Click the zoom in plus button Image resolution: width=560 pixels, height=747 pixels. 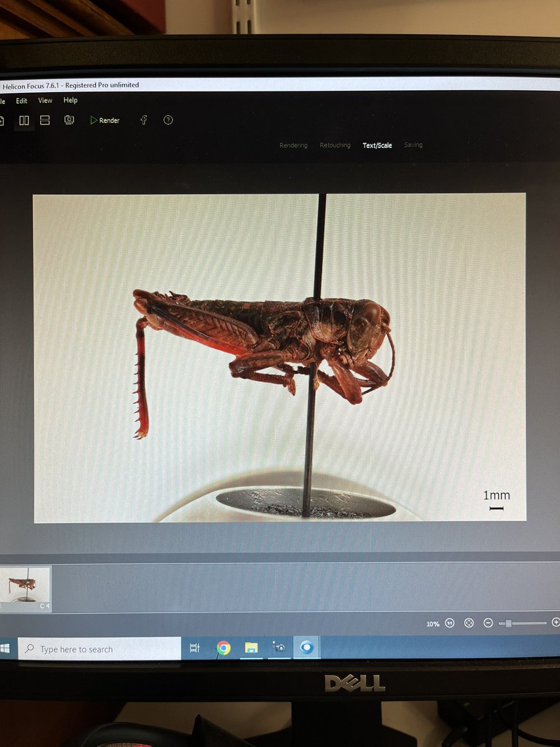pyautogui.click(x=556, y=622)
